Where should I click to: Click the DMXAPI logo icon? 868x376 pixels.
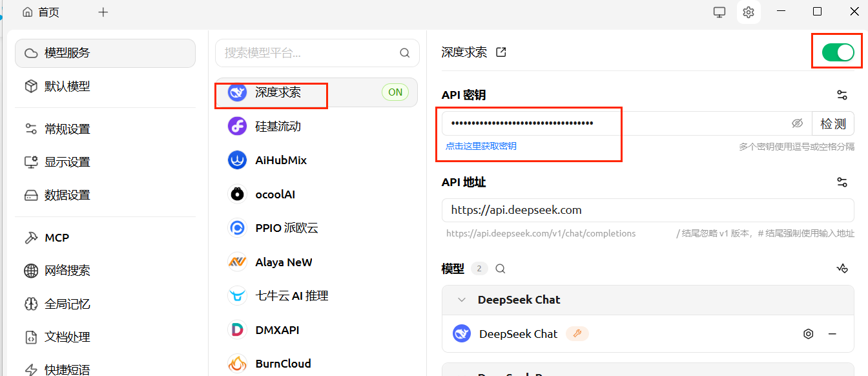pyautogui.click(x=237, y=329)
